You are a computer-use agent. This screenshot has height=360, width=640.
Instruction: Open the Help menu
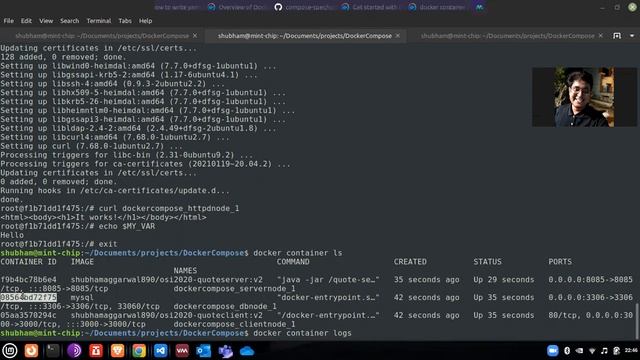pyautogui.click(x=145, y=21)
